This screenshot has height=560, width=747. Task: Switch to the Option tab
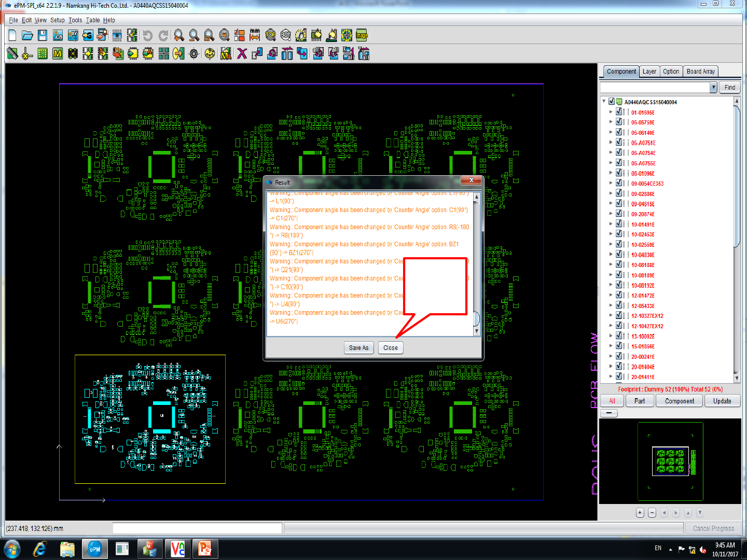coord(671,72)
